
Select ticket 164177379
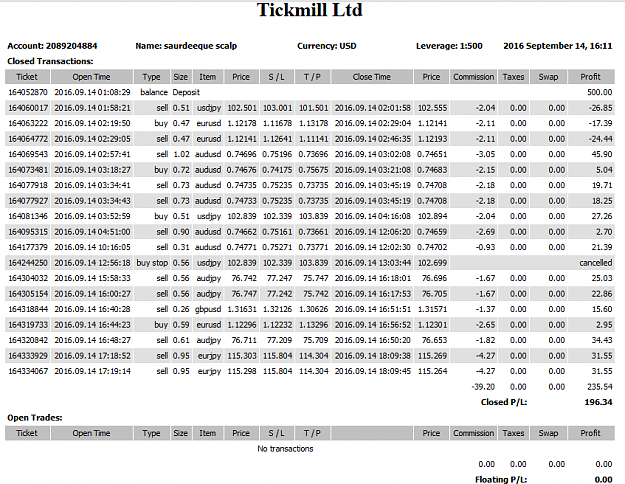(28, 247)
